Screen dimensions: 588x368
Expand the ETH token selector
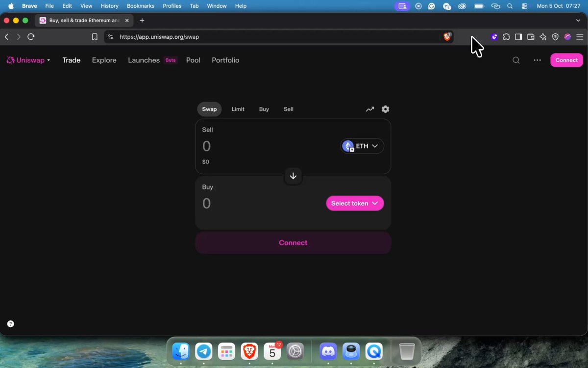click(x=362, y=146)
